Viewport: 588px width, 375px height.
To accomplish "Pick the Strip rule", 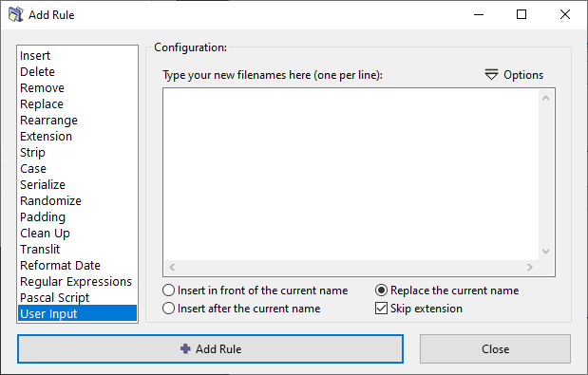I will (77, 152).
